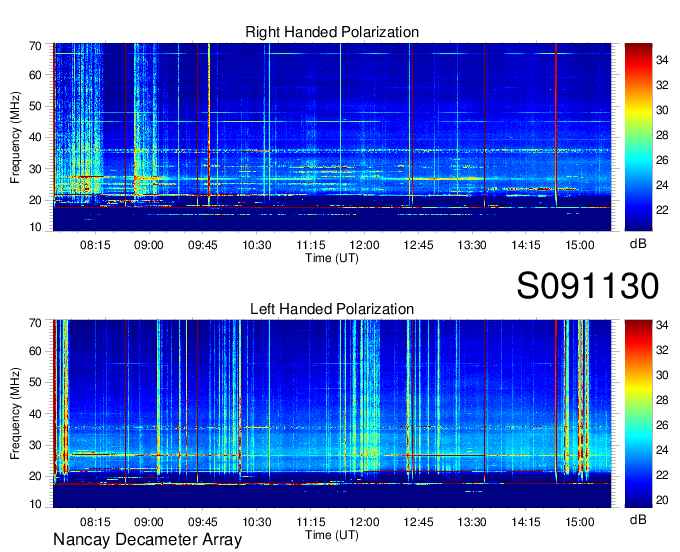Screen dimensions: 680x552
Task: Click the 11:15 tick on the top time axis
Action: pos(311,245)
